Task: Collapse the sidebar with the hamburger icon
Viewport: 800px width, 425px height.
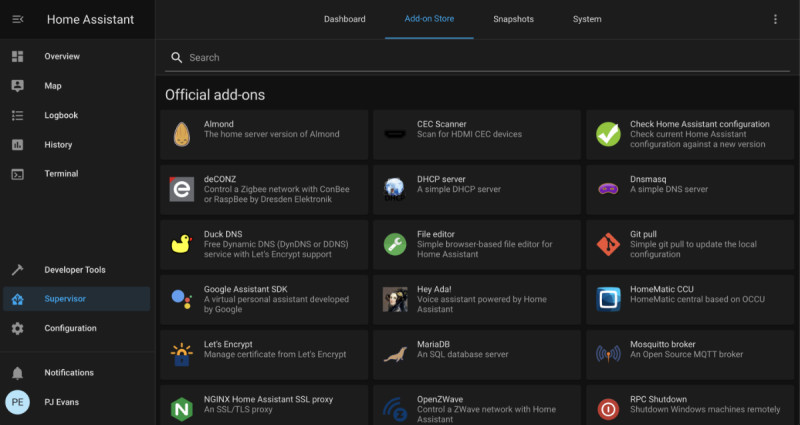Action: pos(17,19)
